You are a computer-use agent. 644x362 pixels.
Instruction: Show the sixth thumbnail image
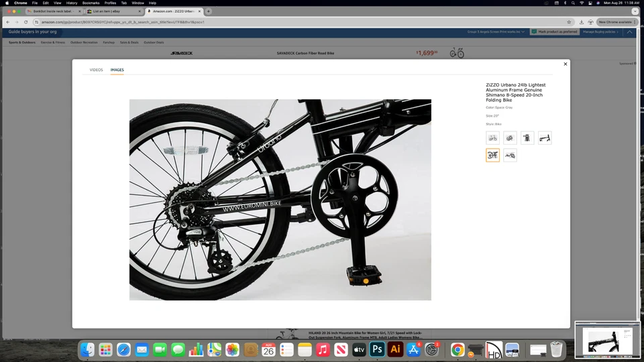(510, 155)
